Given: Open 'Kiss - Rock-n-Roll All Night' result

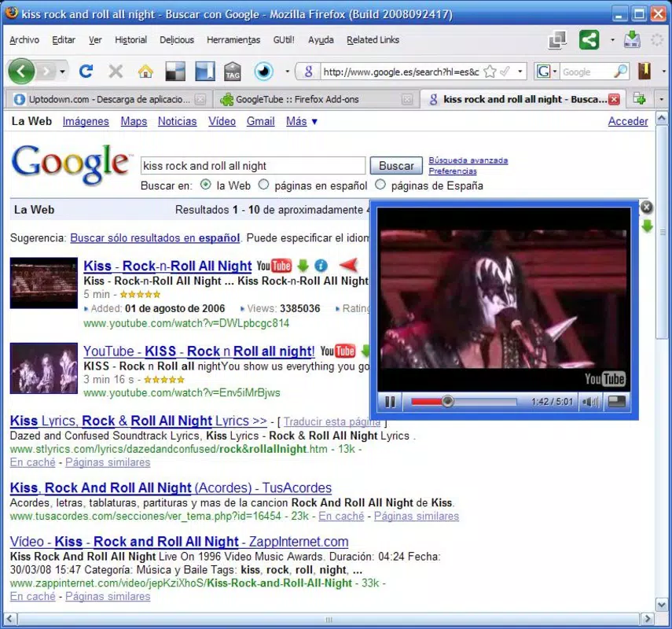Looking at the screenshot, I should tap(167, 266).
